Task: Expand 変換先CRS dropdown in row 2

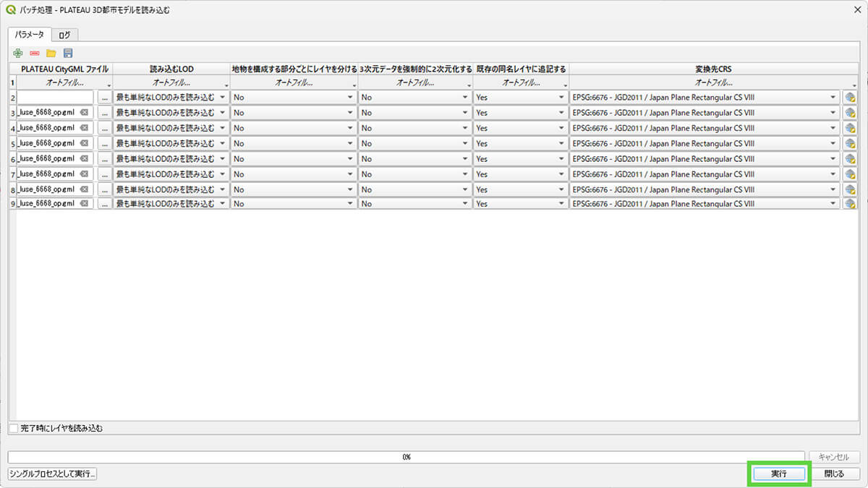Action: [x=705, y=97]
